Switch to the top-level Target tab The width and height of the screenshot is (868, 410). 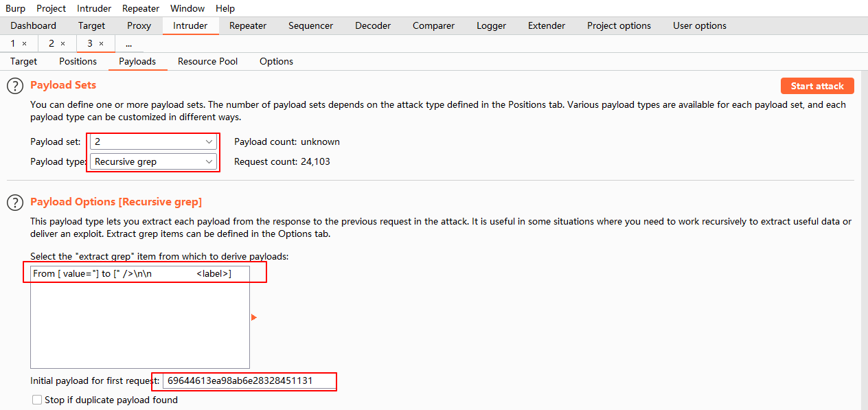(x=91, y=25)
